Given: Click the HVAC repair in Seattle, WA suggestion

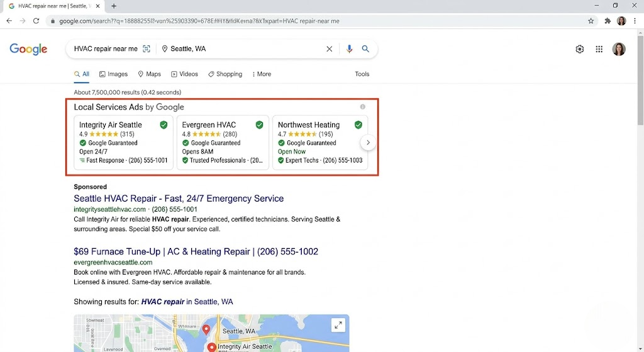Looking at the screenshot, I should tap(187, 302).
